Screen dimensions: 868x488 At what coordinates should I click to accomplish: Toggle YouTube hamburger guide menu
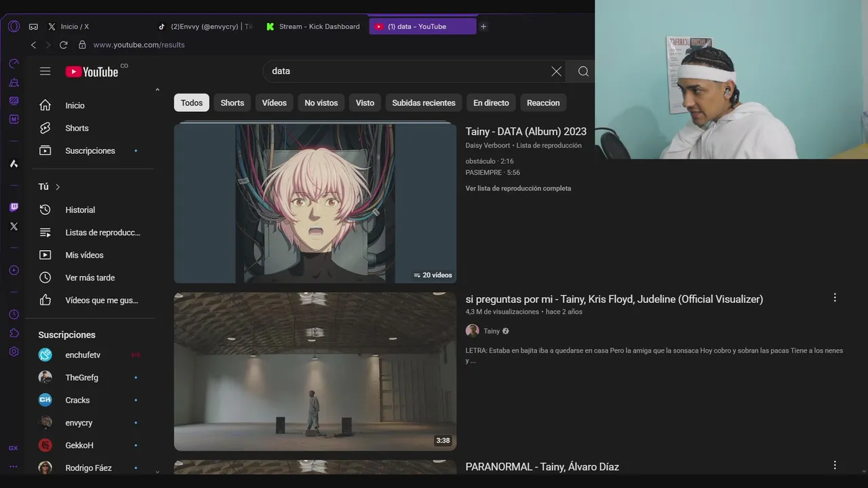[45, 71]
